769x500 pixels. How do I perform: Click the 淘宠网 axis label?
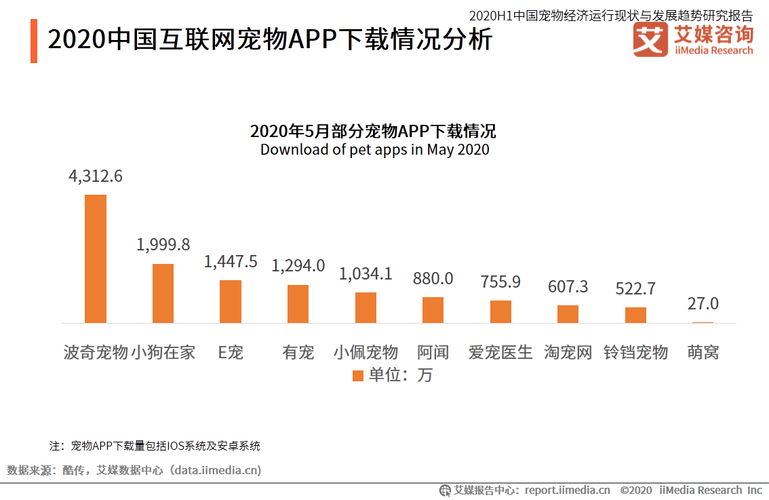click(568, 352)
